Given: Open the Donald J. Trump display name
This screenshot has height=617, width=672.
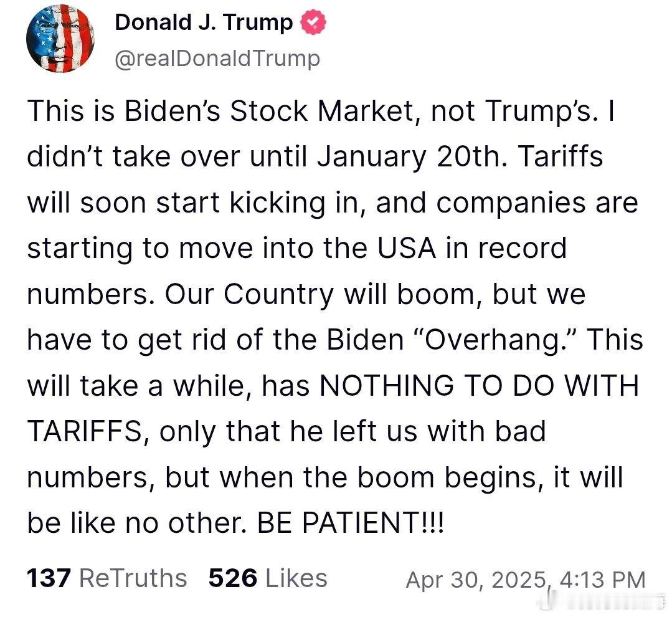Looking at the screenshot, I should (204, 22).
